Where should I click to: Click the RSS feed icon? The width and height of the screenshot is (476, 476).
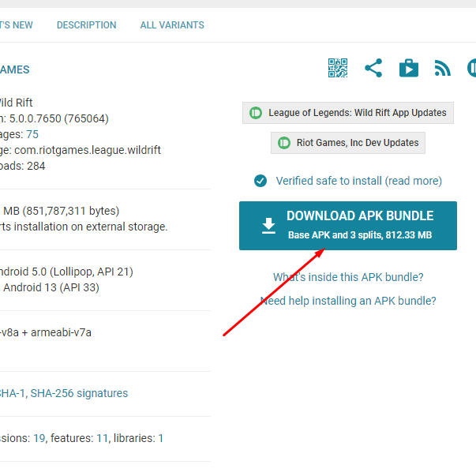[x=443, y=69]
